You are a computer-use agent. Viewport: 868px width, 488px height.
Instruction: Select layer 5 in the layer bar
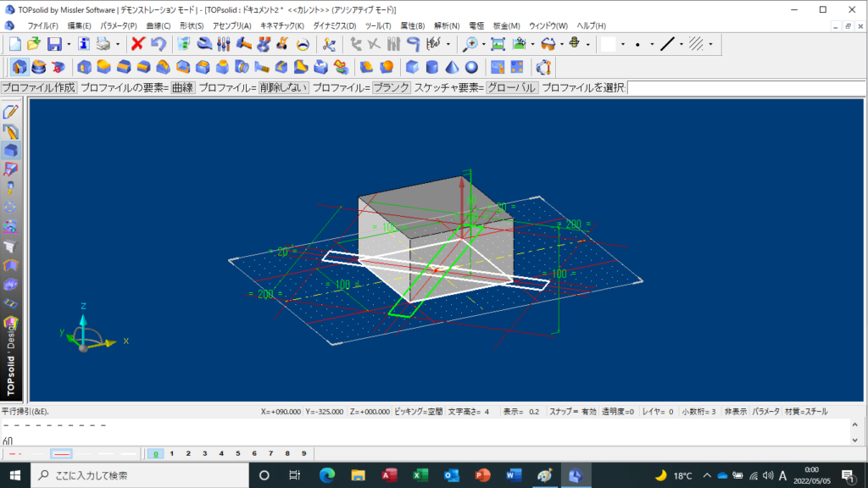click(x=238, y=454)
